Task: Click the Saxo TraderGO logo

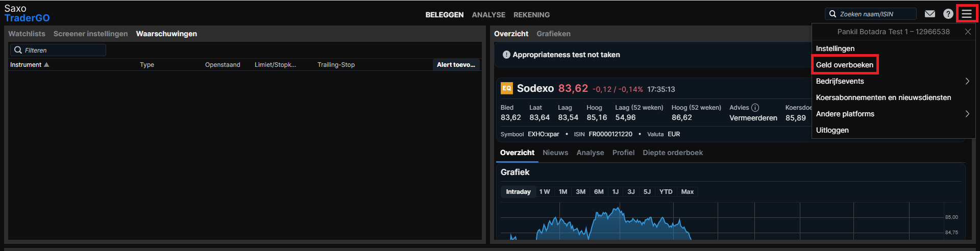Action: coord(27,13)
